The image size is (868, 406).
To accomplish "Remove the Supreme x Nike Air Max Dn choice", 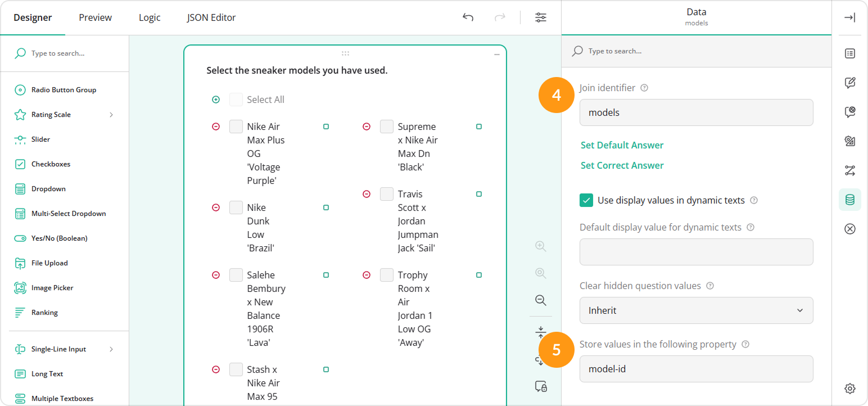I will click(367, 127).
